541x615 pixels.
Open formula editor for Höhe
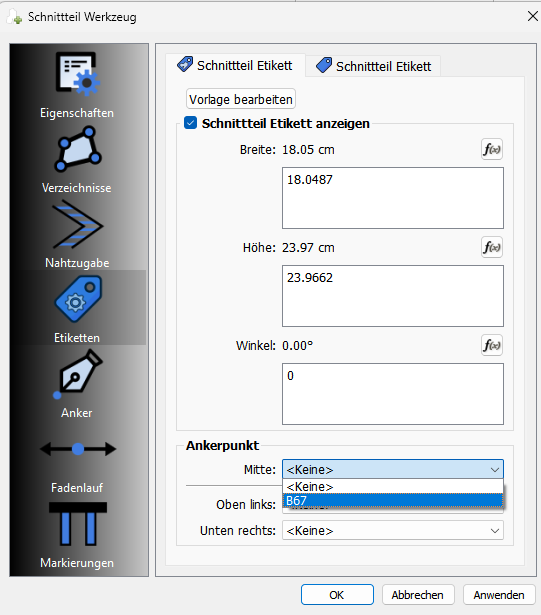click(x=492, y=247)
